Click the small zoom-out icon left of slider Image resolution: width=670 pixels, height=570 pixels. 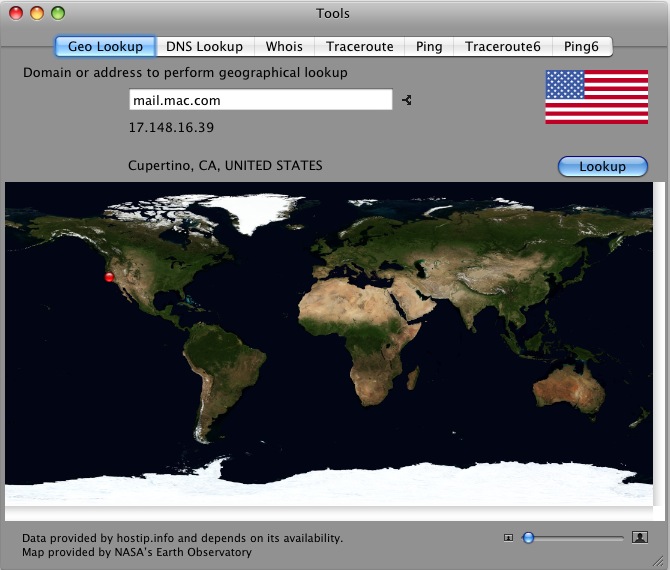(x=508, y=538)
